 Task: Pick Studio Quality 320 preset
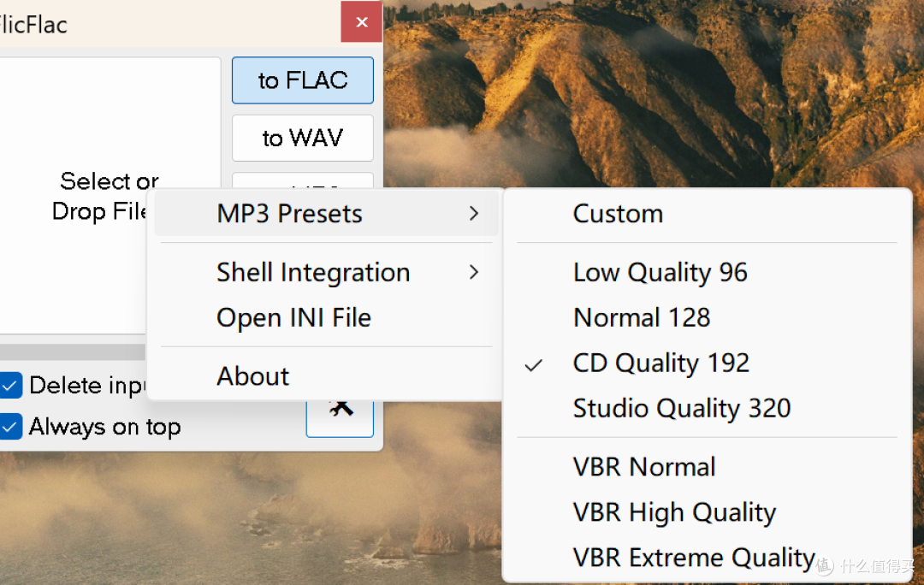708,408
